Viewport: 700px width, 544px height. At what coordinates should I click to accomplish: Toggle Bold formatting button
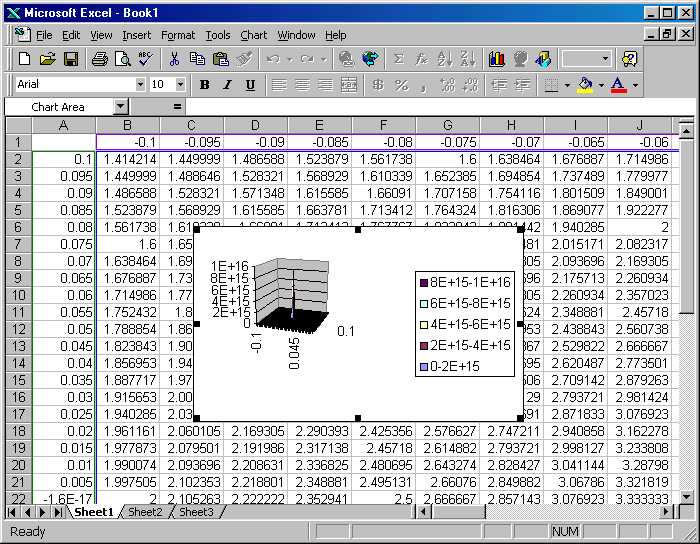[204, 84]
